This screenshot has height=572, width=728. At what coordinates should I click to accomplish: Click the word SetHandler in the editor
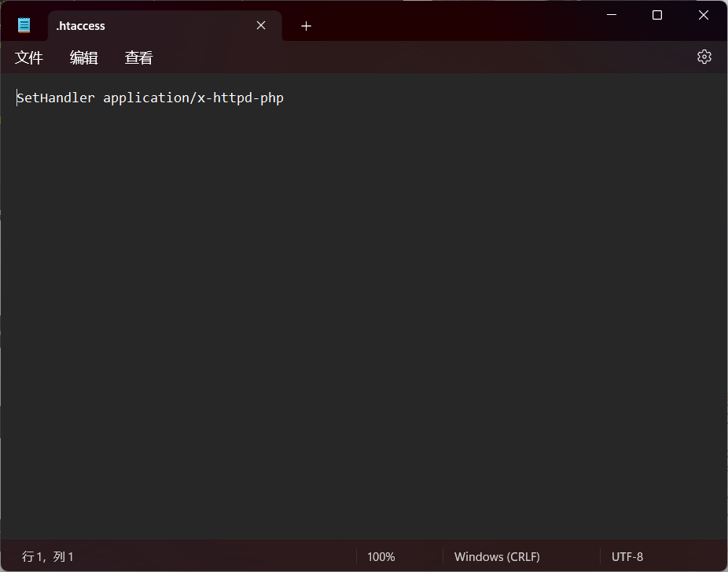click(56, 98)
